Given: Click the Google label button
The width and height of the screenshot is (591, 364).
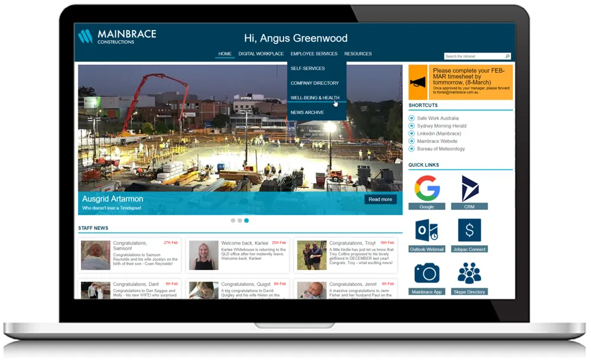Looking at the screenshot, I should coord(427,206).
